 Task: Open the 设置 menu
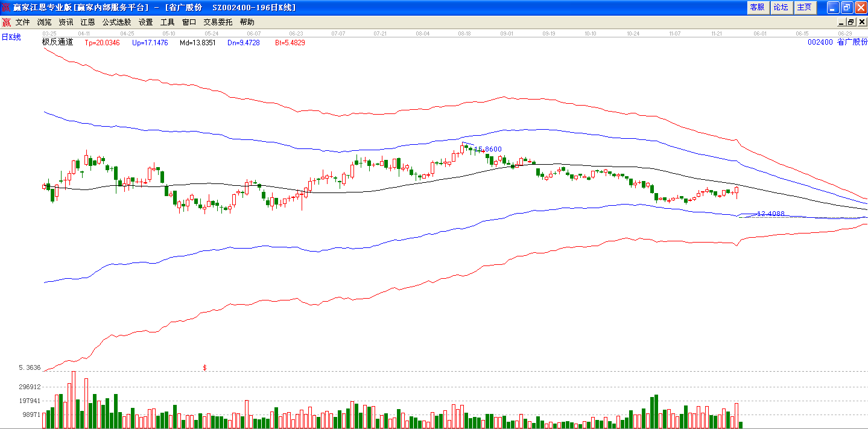pos(146,22)
